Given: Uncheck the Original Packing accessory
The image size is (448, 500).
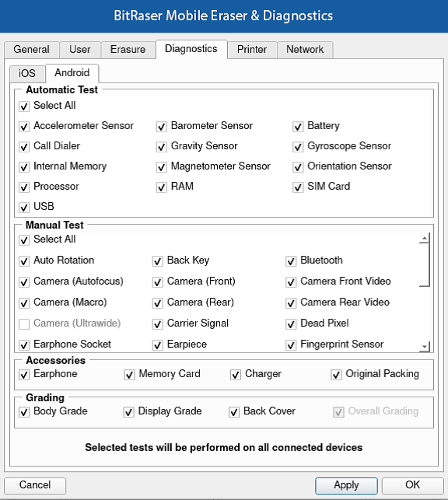Looking at the screenshot, I should click(336, 375).
